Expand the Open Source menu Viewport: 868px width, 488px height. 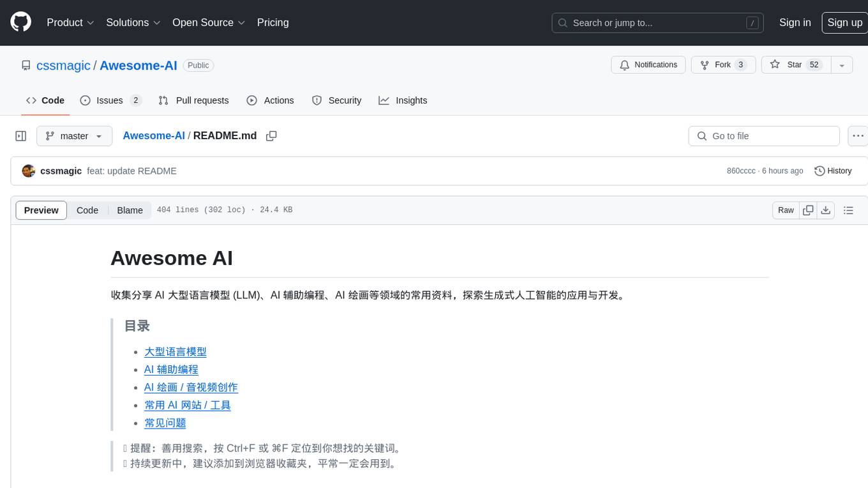coord(209,22)
